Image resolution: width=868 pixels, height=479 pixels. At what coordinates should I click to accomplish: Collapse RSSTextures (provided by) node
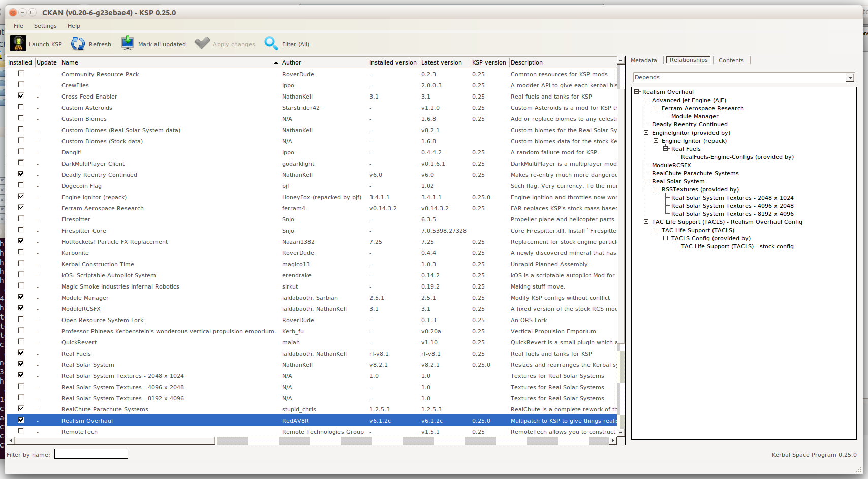(656, 189)
